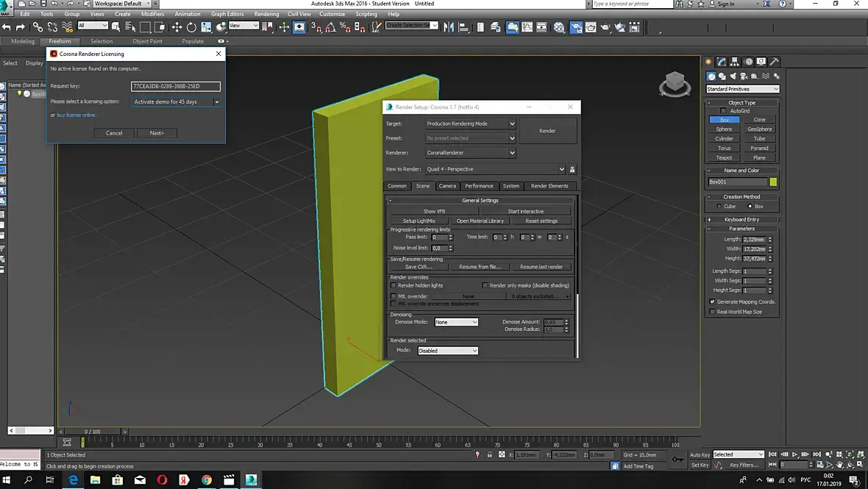The image size is (868, 489).
Task: Activate the Select and Rotate tool
Action: (191, 27)
